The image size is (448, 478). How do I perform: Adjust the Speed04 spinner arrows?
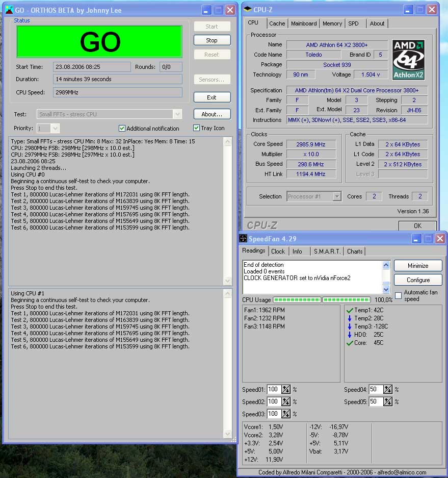388,389
